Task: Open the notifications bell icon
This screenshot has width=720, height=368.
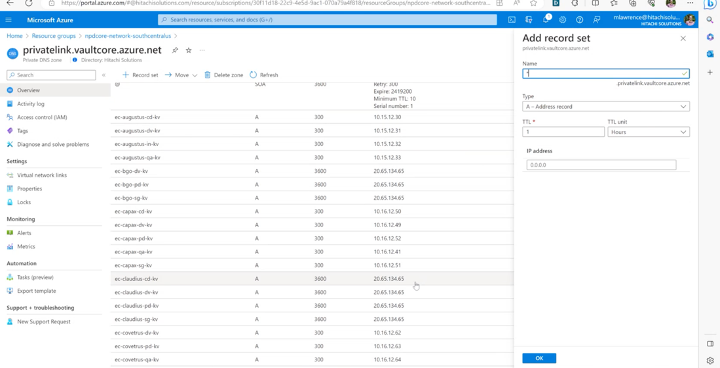Action: click(x=546, y=19)
